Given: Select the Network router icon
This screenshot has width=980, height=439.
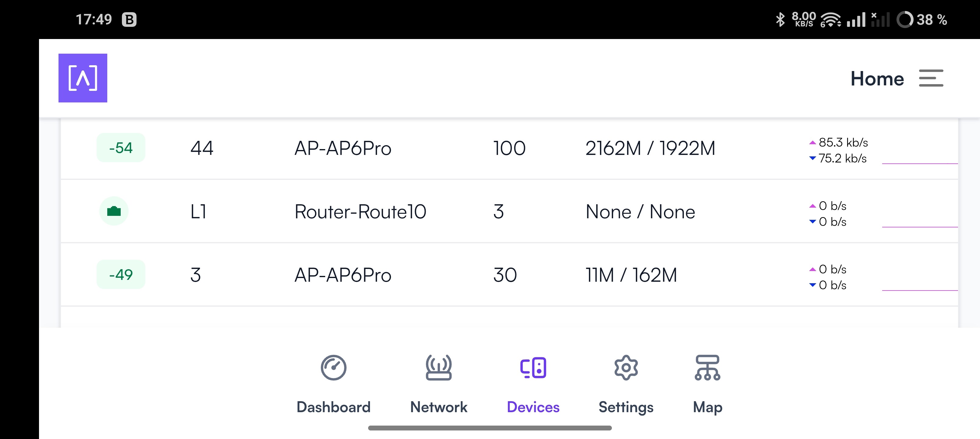Looking at the screenshot, I should click(x=439, y=368).
